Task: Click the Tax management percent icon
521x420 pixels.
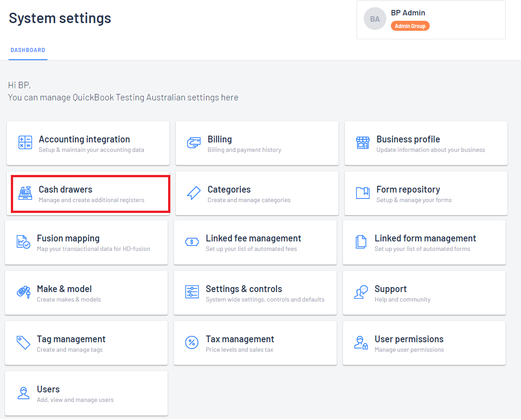Action: point(192,343)
